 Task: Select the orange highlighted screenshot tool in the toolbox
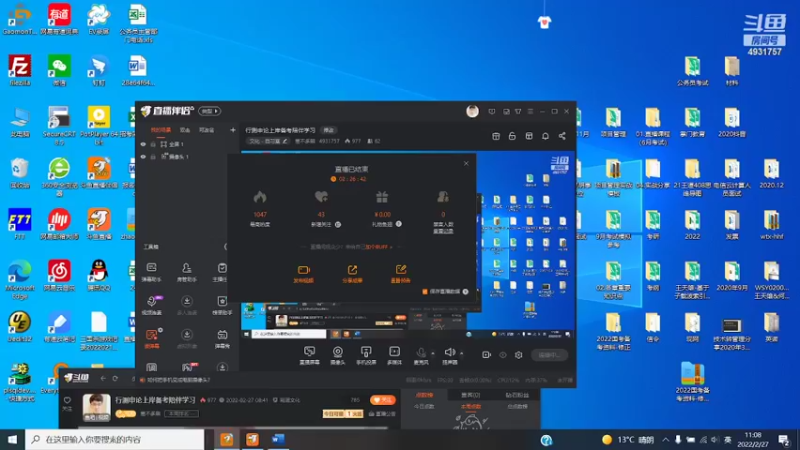pos(152,338)
